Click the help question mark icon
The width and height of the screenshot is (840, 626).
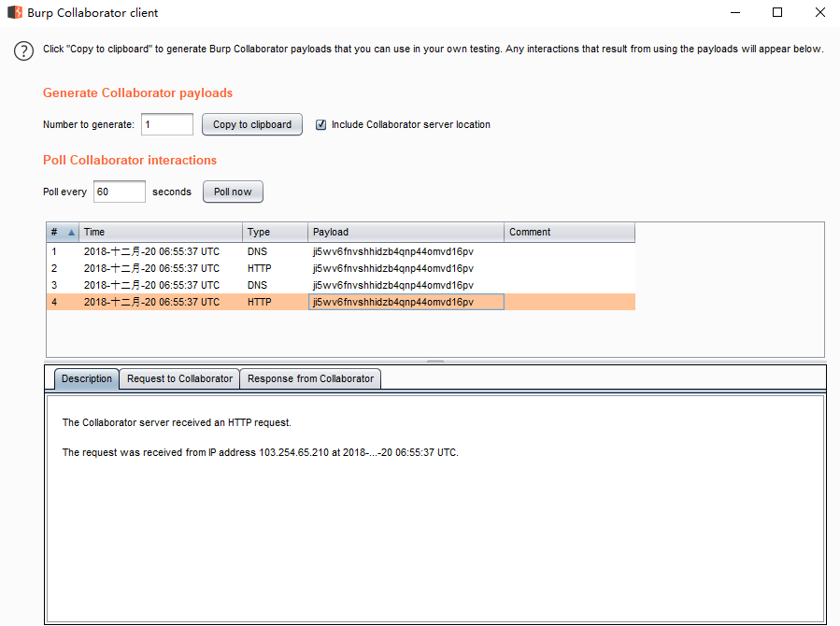(x=23, y=50)
